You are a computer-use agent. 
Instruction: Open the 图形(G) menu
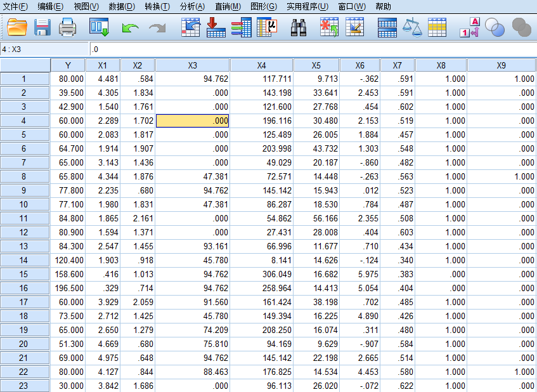pos(264,6)
